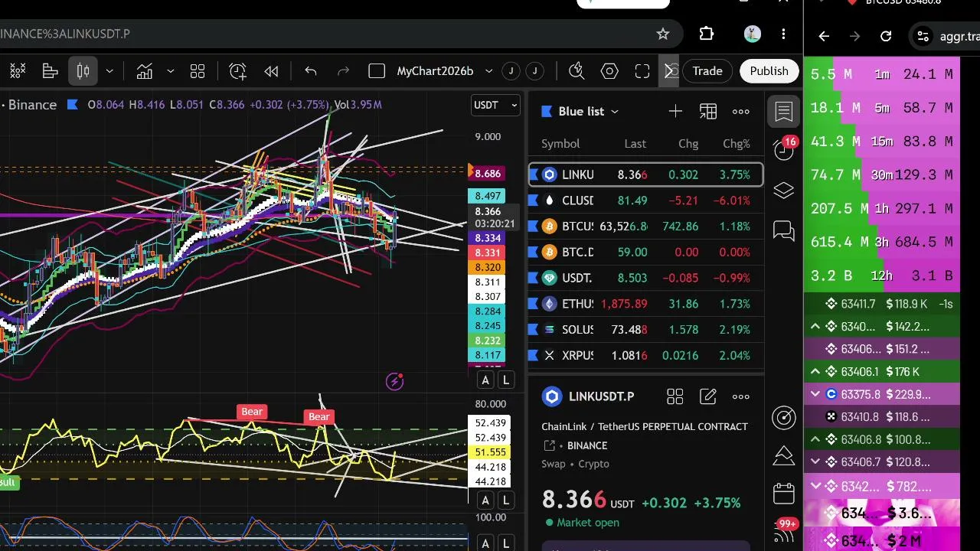Open the calendar panel icon
The width and height of the screenshot is (980, 551).
coord(784,493)
